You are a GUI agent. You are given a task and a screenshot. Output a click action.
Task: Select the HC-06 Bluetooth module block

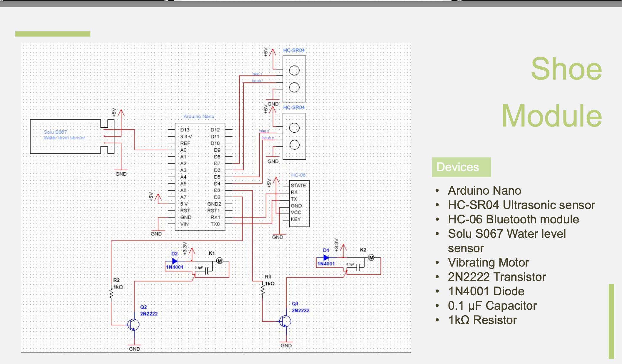click(299, 203)
